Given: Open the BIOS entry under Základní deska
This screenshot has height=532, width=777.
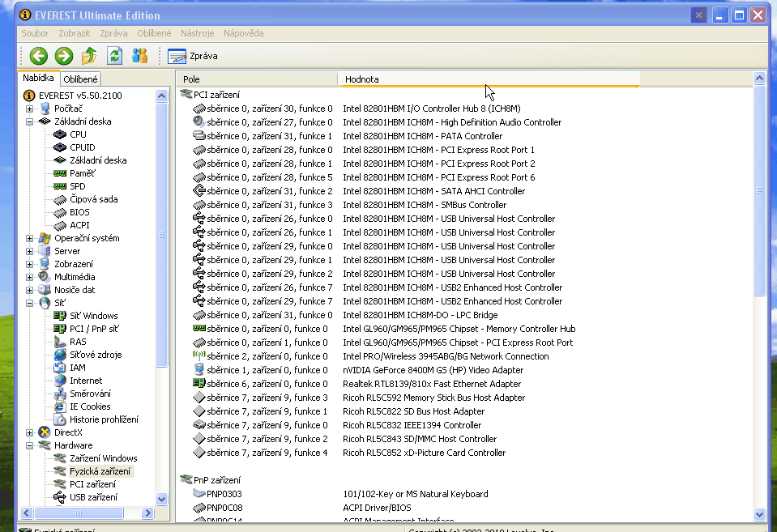Looking at the screenshot, I should coord(79,212).
